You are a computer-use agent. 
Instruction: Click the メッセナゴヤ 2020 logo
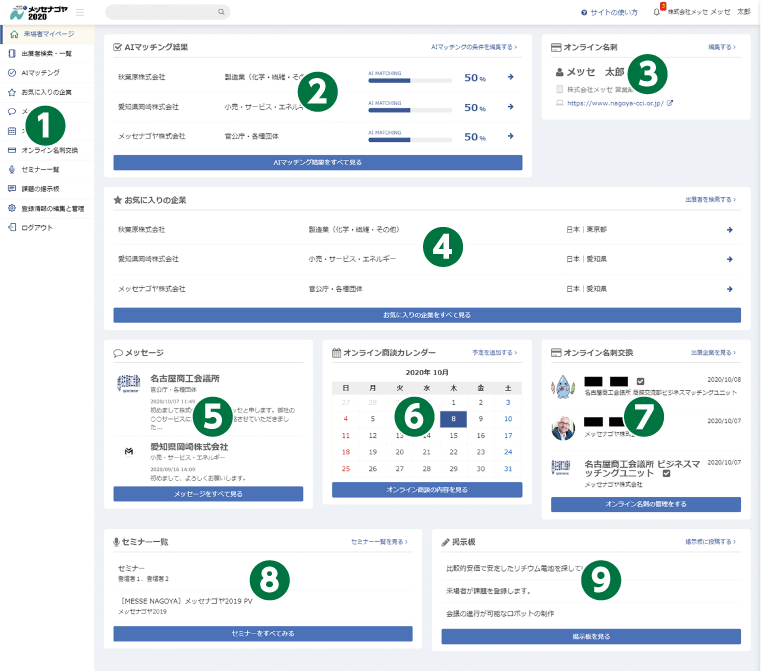[x=35, y=12]
